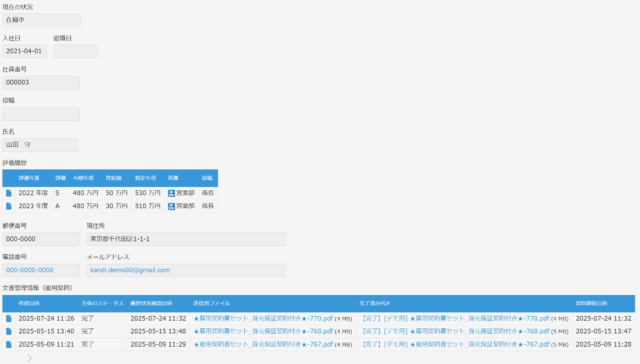Open the 2022年度 evaluation record document icon

tap(9, 193)
